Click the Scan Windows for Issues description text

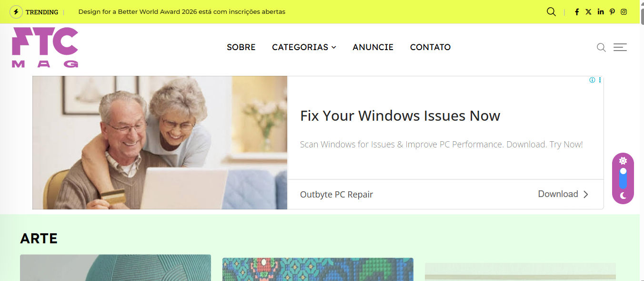click(442, 144)
